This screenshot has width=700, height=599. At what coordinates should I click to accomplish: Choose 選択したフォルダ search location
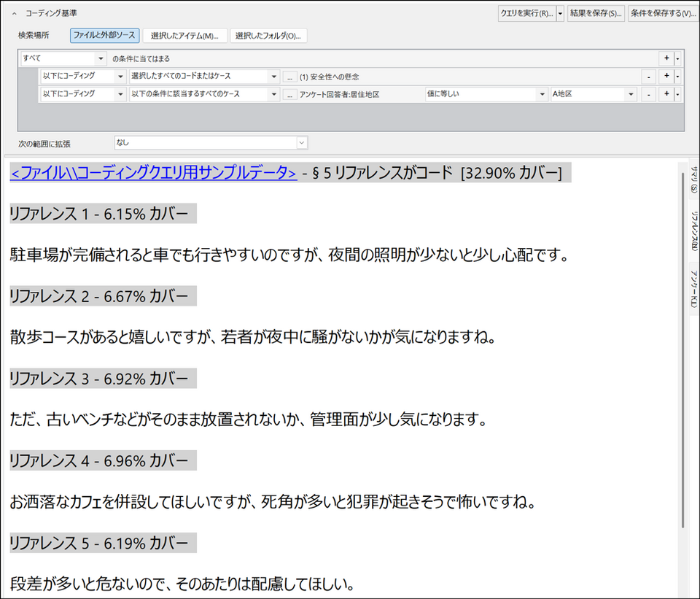pyautogui.click(x=268, y=35)
